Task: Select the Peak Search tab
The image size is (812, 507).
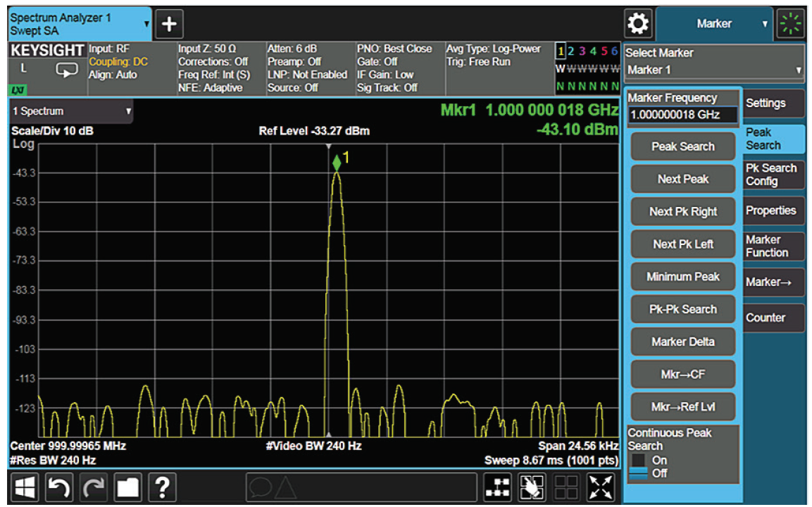Action: [x=773, y=138]
